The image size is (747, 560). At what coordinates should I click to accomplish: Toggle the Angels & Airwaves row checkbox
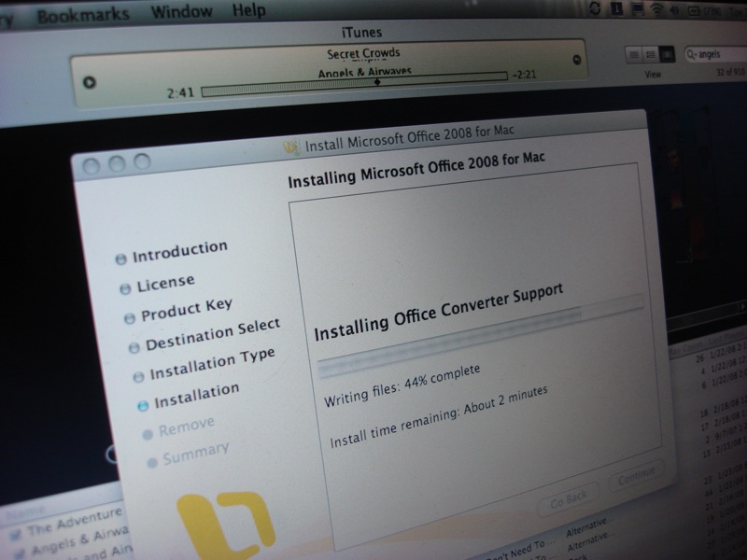(x=20, y=553)
